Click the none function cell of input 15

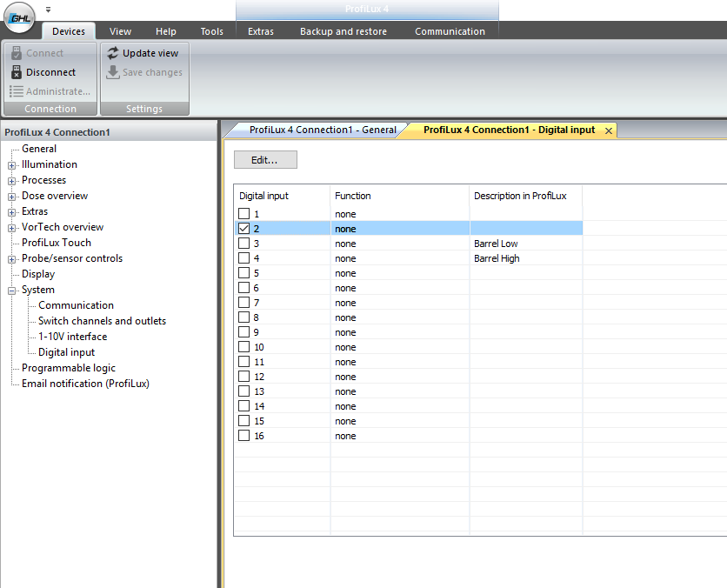[x=400, y=421]
